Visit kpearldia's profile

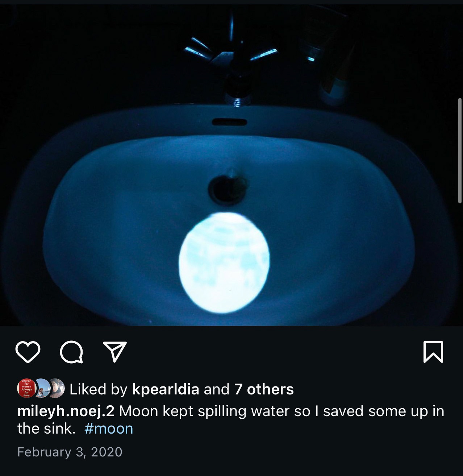[x=166, y=389]
